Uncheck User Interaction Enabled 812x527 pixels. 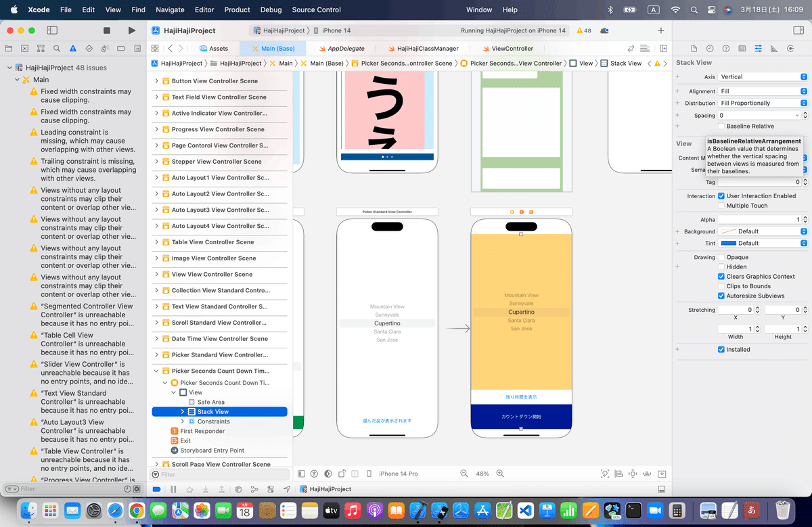pos(721,196)
